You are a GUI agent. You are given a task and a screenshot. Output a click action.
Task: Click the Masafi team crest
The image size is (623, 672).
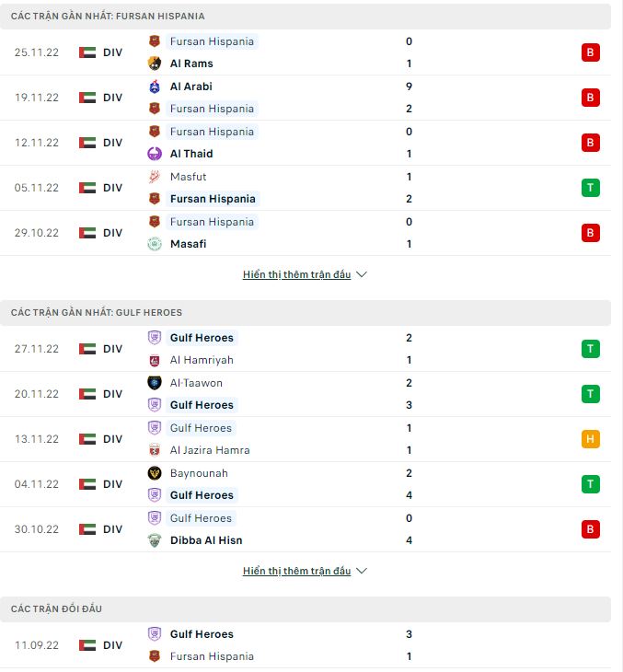pos(155,244)
